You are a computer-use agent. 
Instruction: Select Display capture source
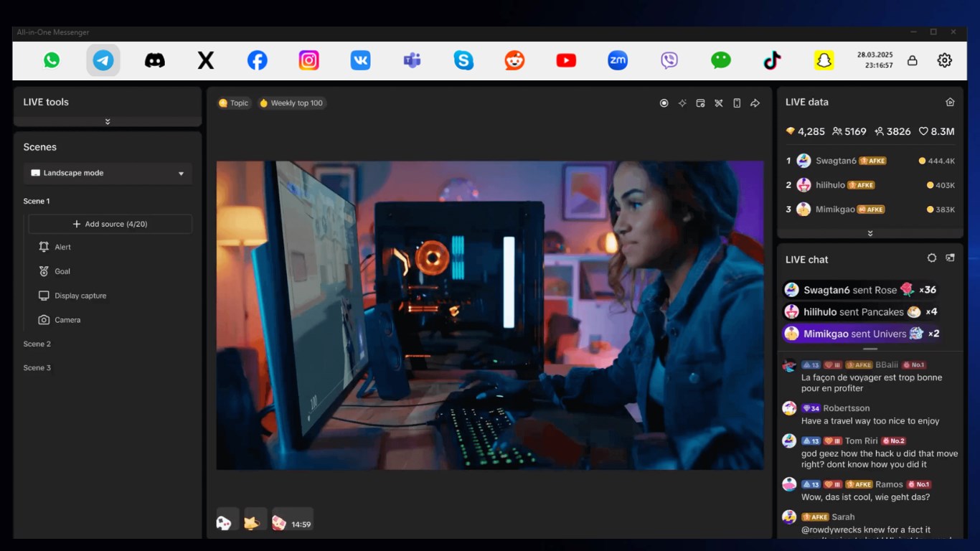pyautogui.click(x=79, y=295)
